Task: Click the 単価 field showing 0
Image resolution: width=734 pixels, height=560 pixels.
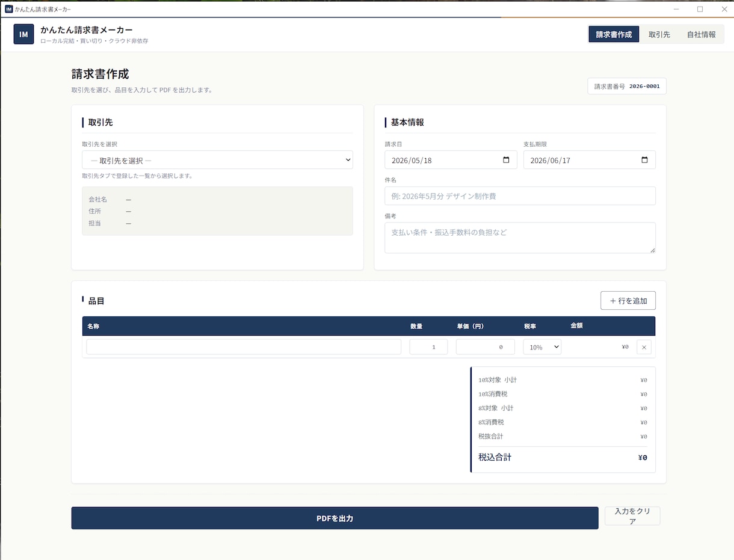Action: [x=485, y=347]
